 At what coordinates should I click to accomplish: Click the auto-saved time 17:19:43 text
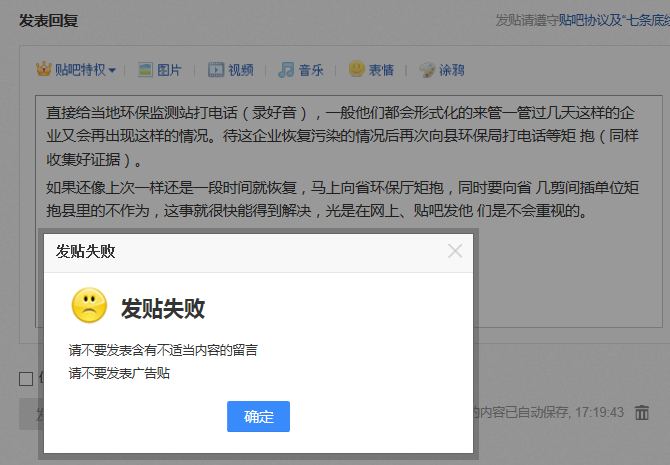(x=599, y=412)
